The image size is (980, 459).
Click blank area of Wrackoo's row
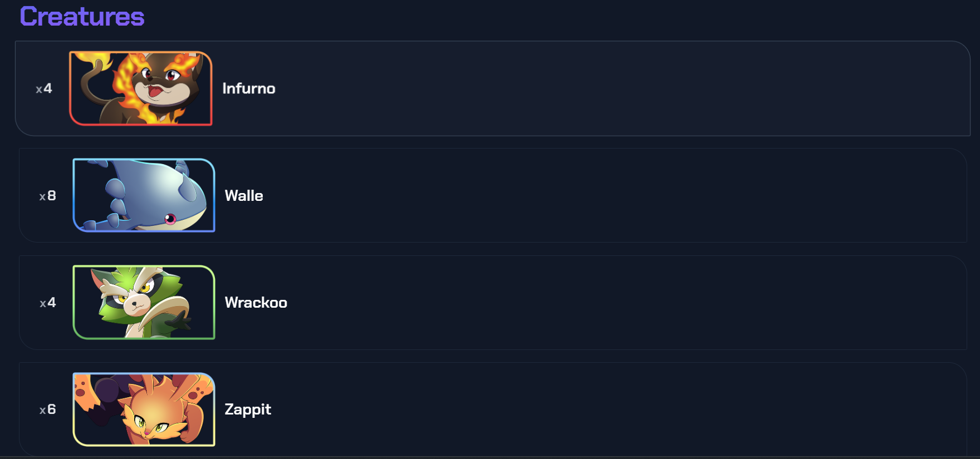coord(557,303)
